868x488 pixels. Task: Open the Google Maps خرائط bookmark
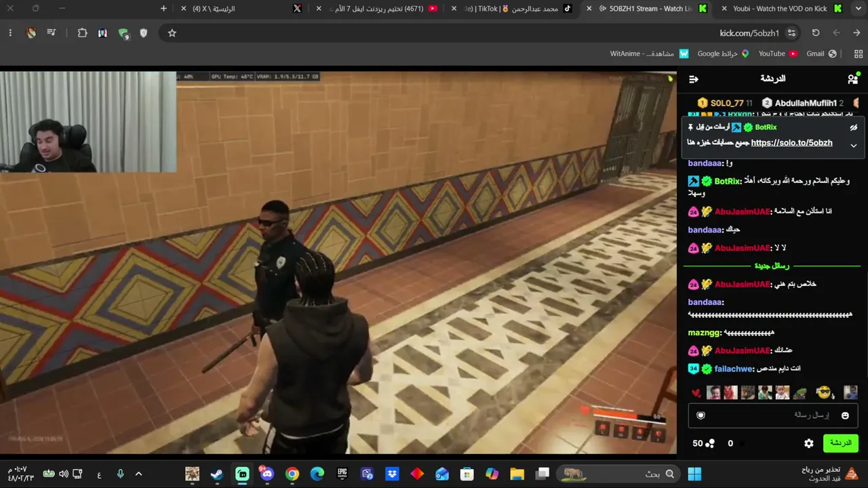[x=723, y=54]
